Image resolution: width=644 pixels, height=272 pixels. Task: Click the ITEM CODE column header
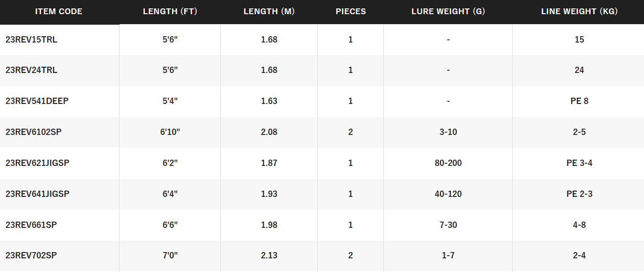point(59,12)
